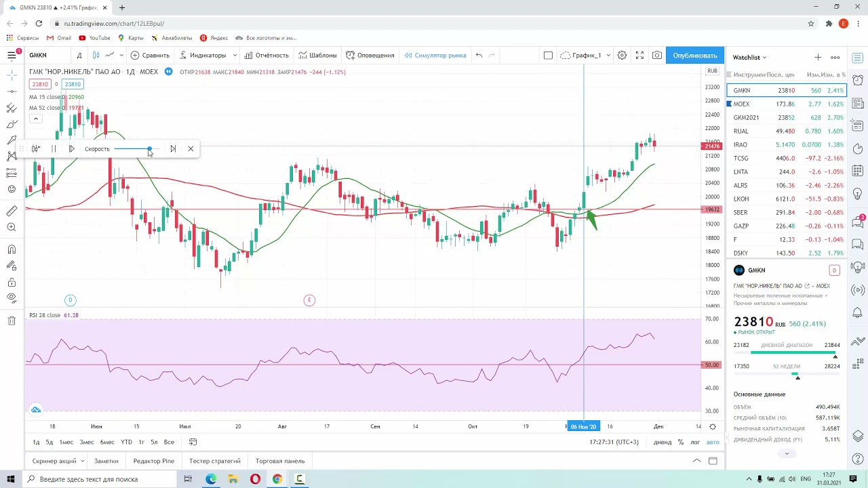
Task: Click the blue Опубликовать publish button
Action: (x=694, y=56)
